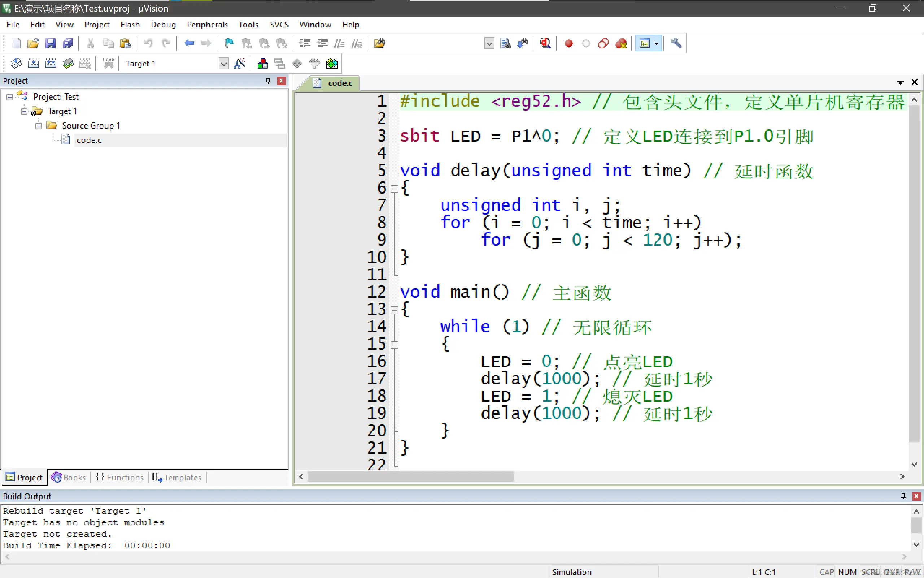Click the editor vertical scrollbar thumb
The height and width of the screenshot is (578, 924).
click(x=914, y=274)
